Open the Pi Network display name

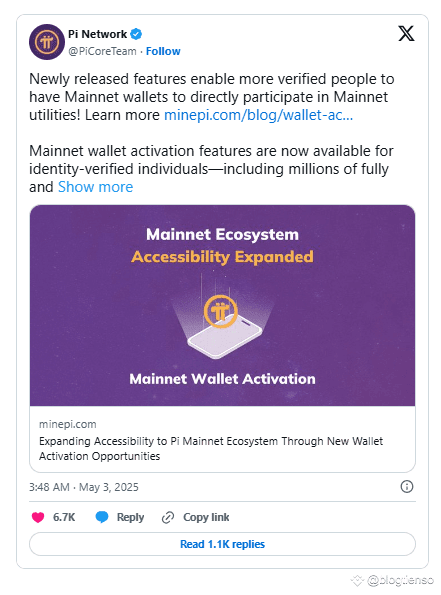click(x=97, y=34)
